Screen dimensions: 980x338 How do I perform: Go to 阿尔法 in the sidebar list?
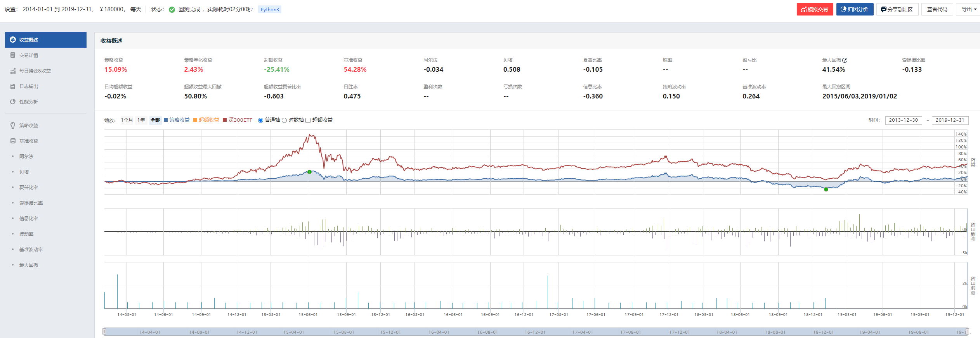[x=26, y=157]
